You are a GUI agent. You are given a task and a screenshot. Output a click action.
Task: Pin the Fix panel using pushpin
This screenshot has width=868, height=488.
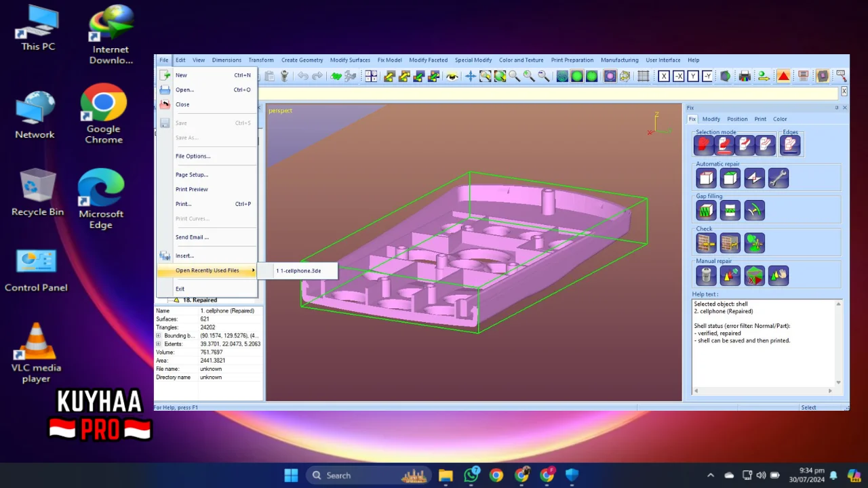pos(837,108)
